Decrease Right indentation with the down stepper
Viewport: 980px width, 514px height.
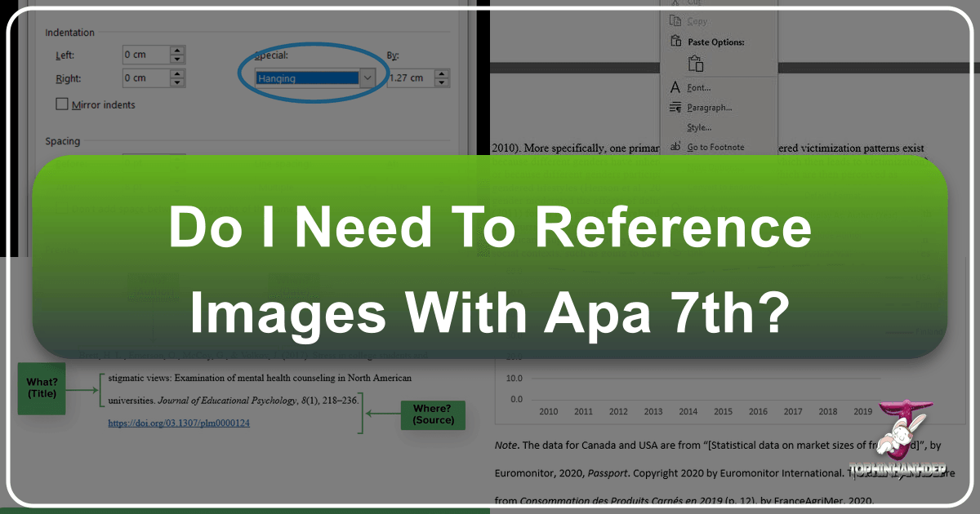pos(177,82)
